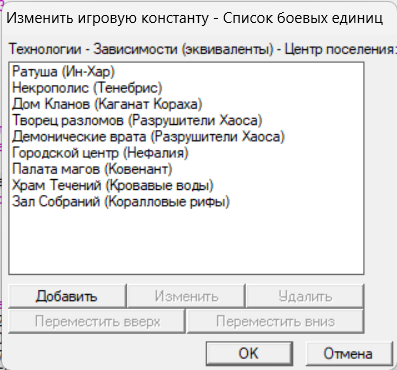The image size is (397, 370).
Task: Click the Добавить button
Action: click(67, 296)
